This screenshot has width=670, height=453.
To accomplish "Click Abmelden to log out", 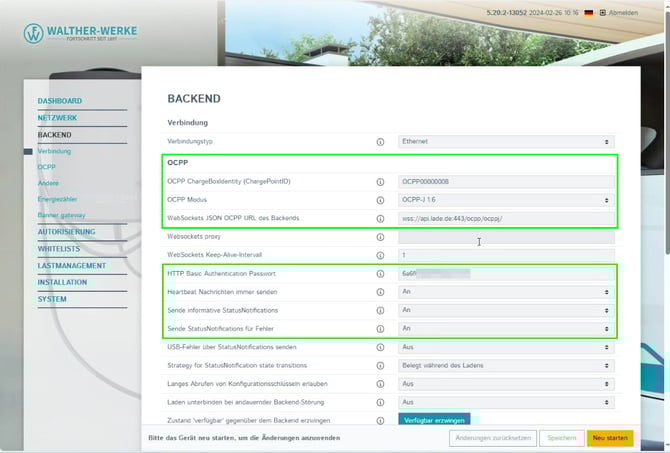I will [622, 13].
